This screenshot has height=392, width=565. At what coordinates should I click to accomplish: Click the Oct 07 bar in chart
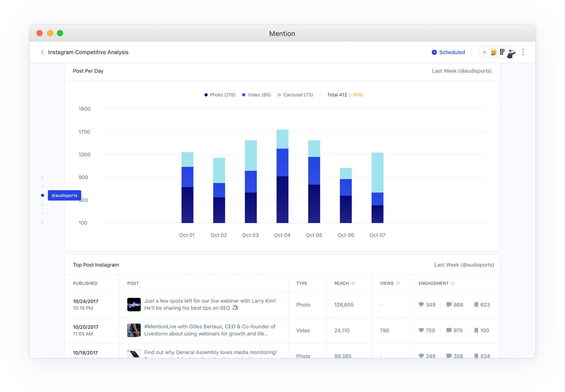coord(377,188)
